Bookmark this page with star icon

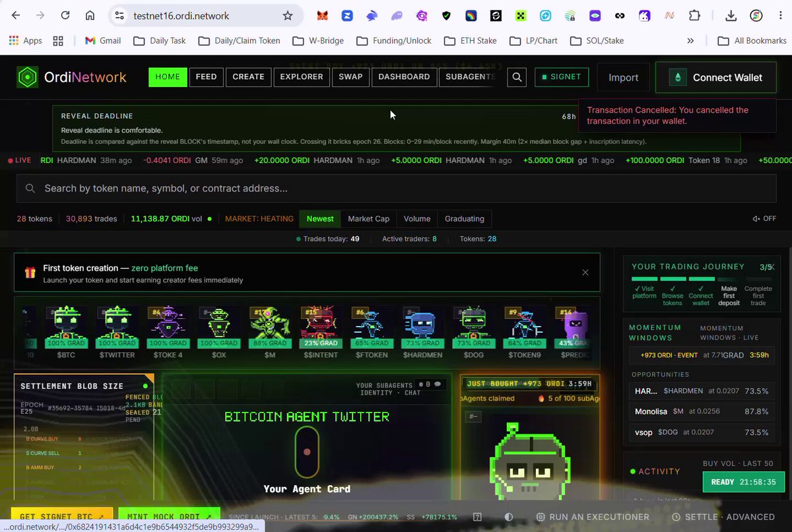point(288,15)
